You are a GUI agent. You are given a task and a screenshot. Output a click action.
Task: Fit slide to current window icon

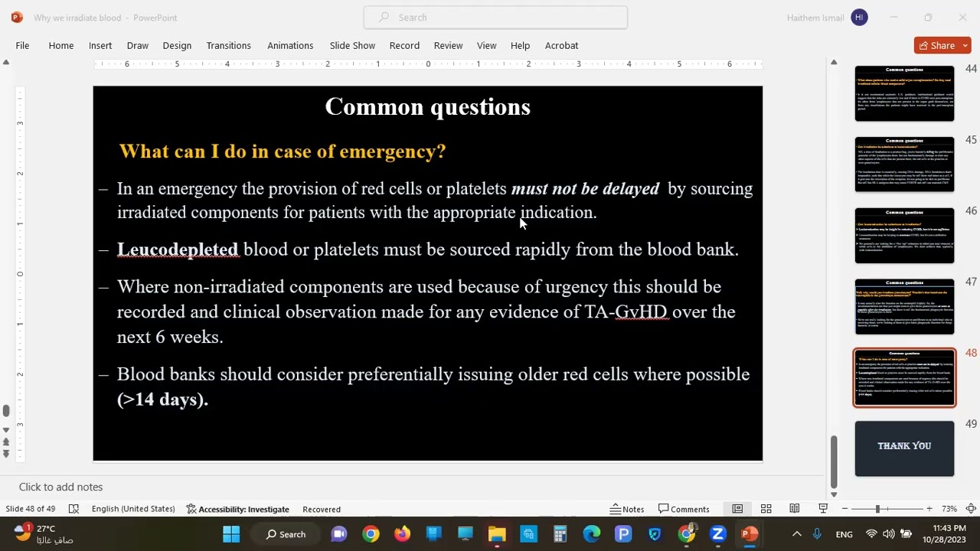(971, 509)
